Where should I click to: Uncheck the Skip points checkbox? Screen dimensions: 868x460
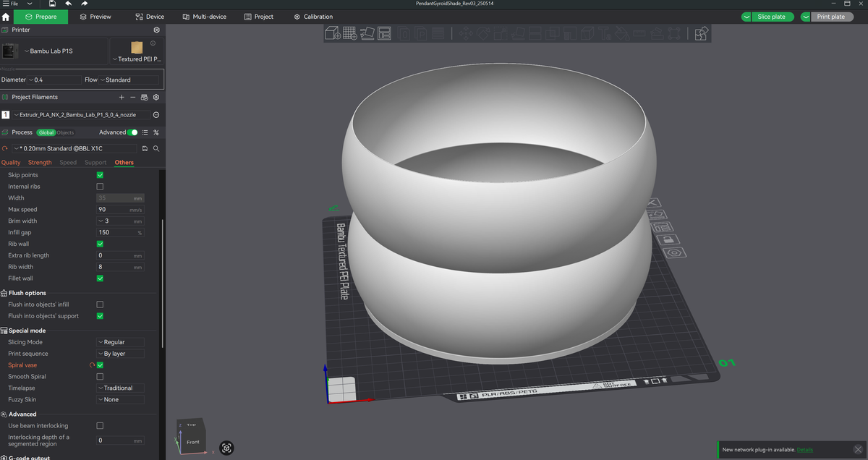coord(100,175)
